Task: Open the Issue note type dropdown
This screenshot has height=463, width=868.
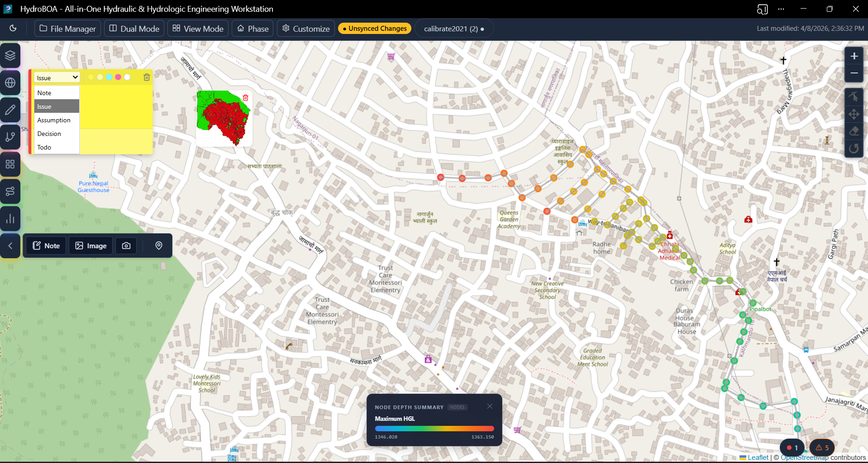Action: point(57,77)
